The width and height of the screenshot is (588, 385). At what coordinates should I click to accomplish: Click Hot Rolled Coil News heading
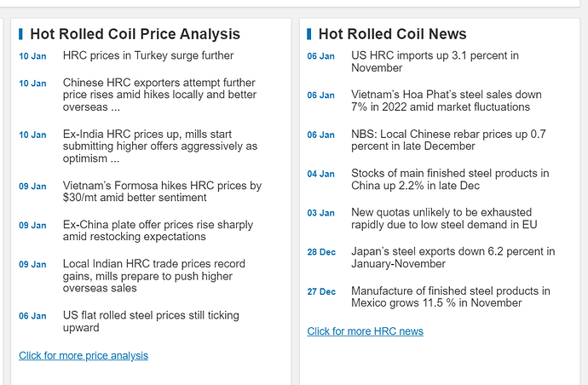392,34
